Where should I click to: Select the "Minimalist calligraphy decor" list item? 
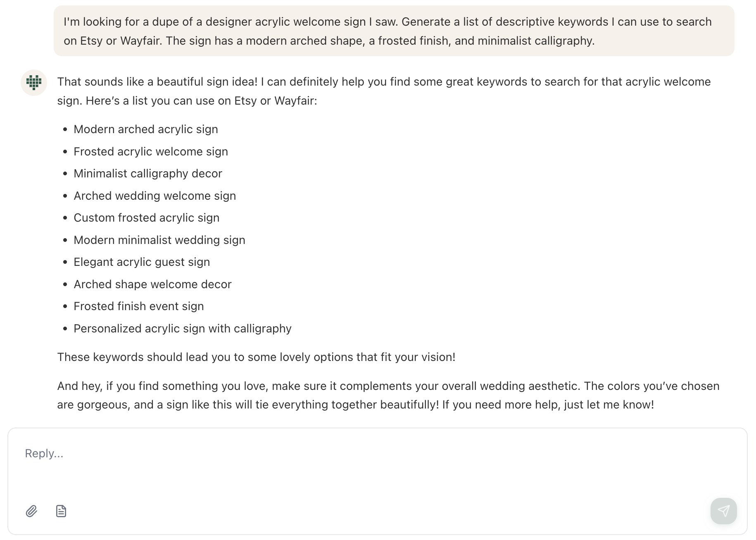pyautogui.click(x=147, y=174)
